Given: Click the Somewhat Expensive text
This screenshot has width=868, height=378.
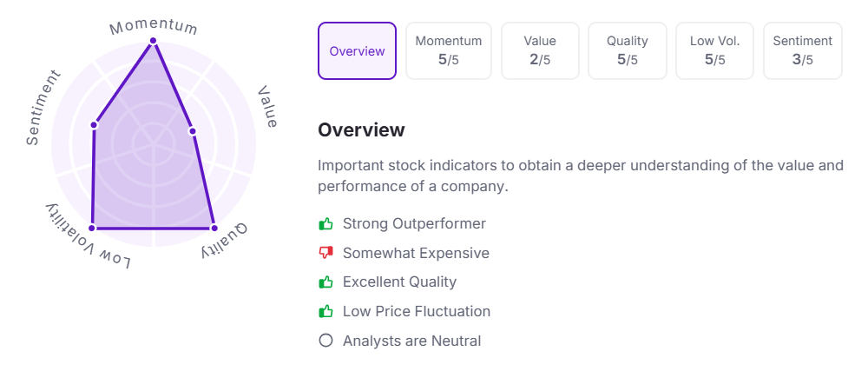Looking at the screenshot, I should point(416,254).
